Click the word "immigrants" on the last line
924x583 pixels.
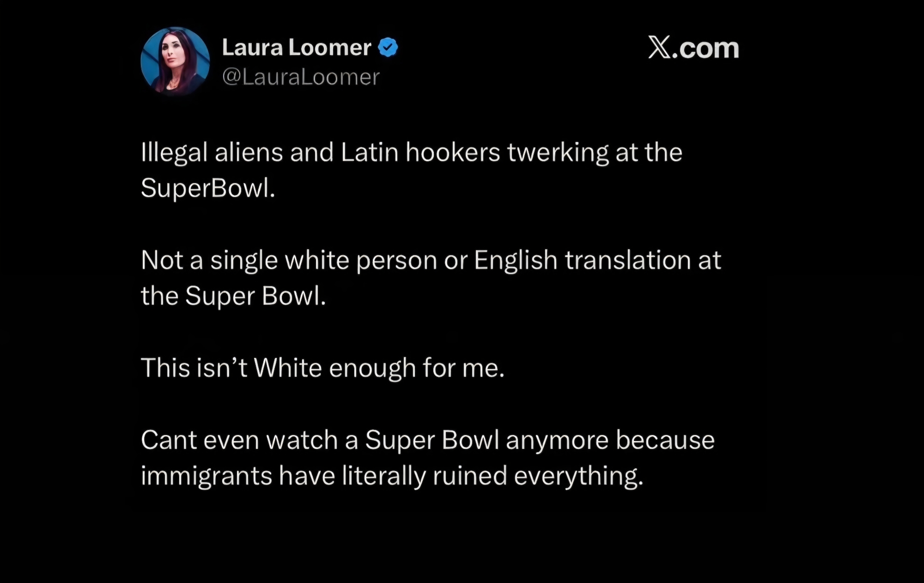(206, 476)
